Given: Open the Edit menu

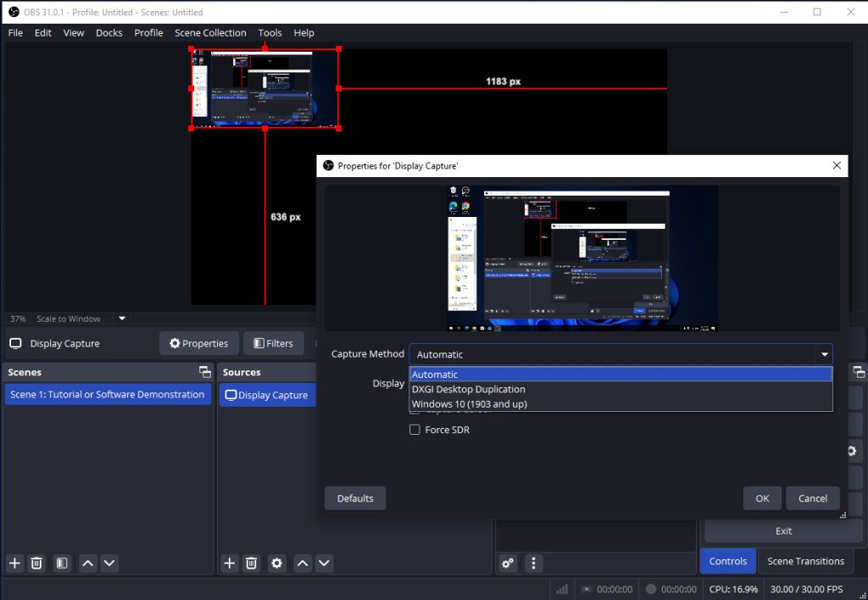Looking at the screenshot, I should [x=42, y=33].
